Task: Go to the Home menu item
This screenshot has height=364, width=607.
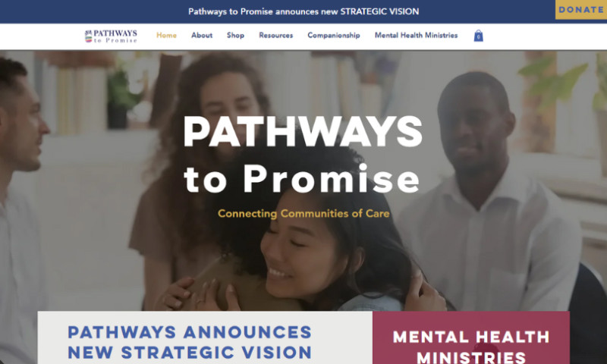Action: pyautogui.click(x=166, y=35)
